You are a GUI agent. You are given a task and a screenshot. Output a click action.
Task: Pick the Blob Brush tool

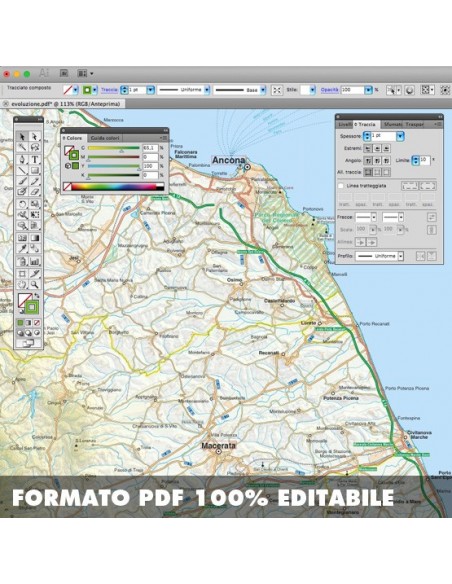22,192
